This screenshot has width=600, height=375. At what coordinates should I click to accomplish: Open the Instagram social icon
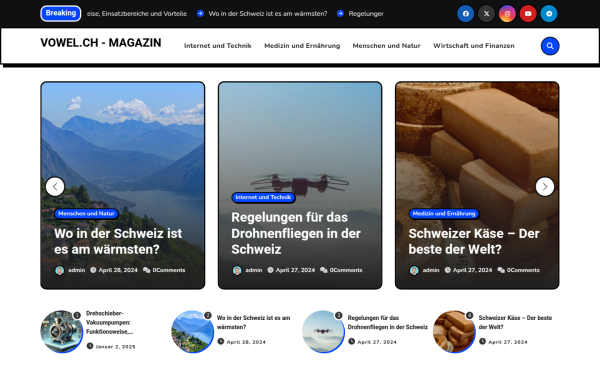point(507,14)
